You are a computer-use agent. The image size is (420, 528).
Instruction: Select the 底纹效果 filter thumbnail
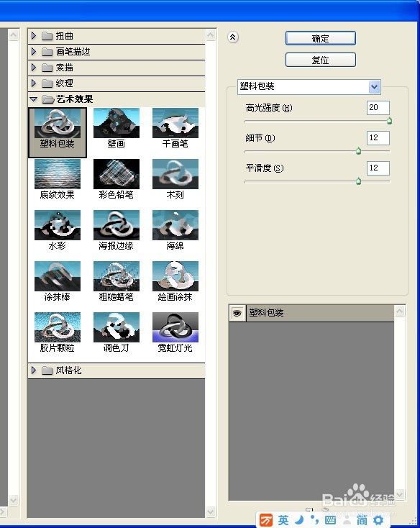coord(58,174)
